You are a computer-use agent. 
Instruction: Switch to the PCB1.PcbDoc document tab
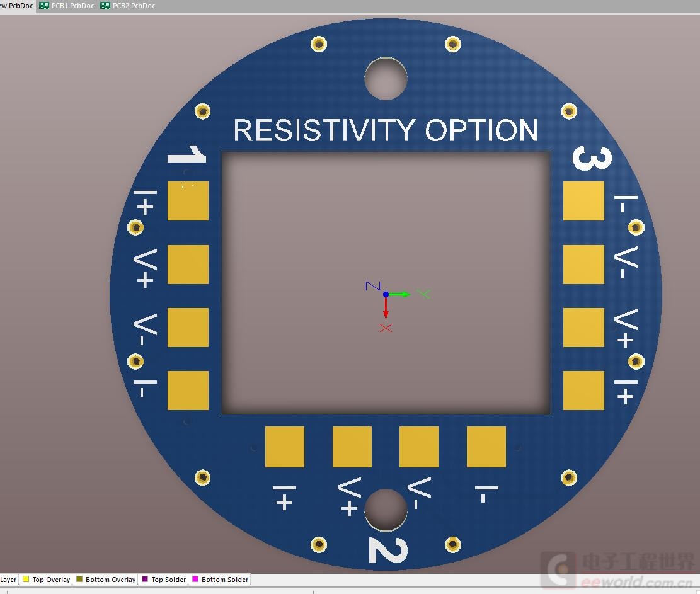pos(67,6)
